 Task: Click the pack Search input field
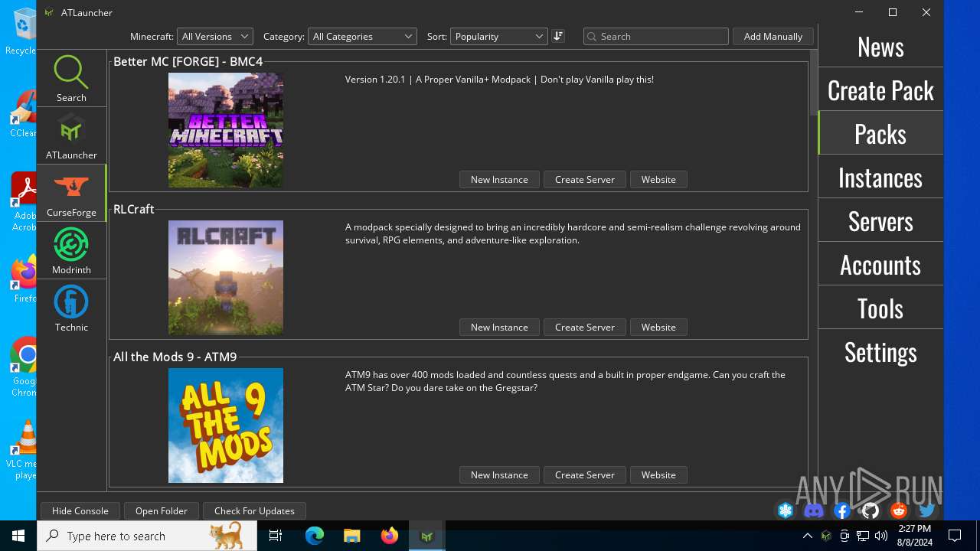point(656,36)
